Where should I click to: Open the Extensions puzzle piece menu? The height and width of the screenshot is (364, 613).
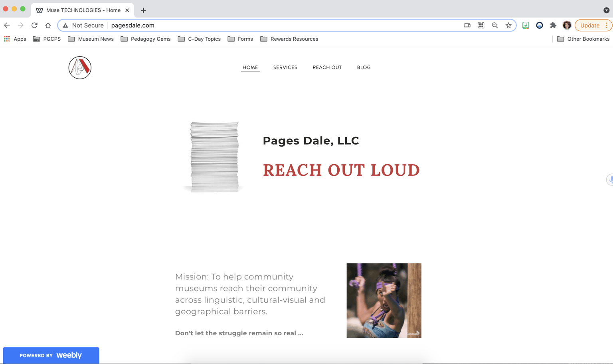[x=553, y=25]
